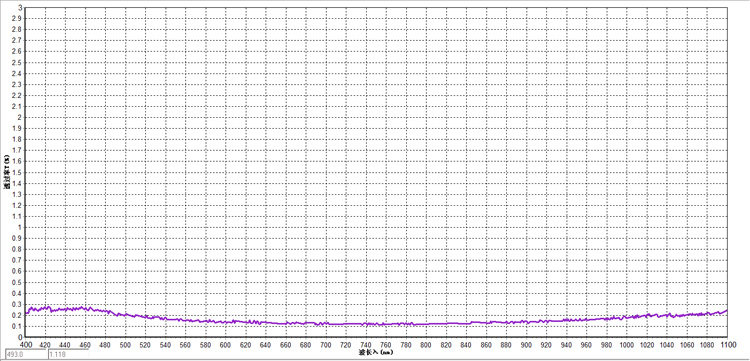Click the 1100 label on the x-axis

pos(727,344)
